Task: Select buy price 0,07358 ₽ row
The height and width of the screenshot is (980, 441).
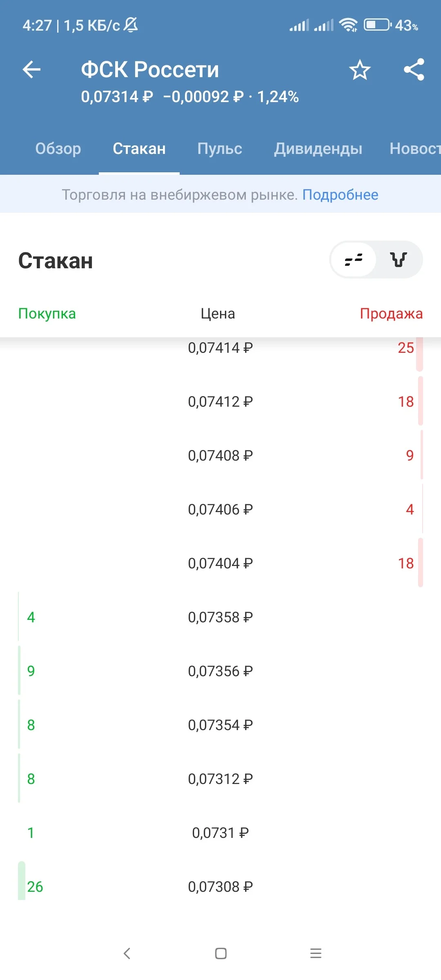Action: (x=220, y=617)
